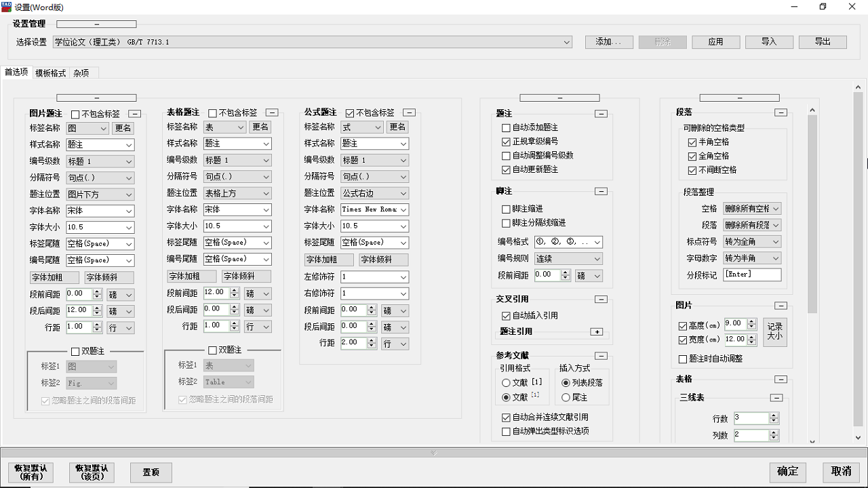This screenshot has width=868, height=488.
Task: Click the 添加 button to add a preset
Action: 608,41
